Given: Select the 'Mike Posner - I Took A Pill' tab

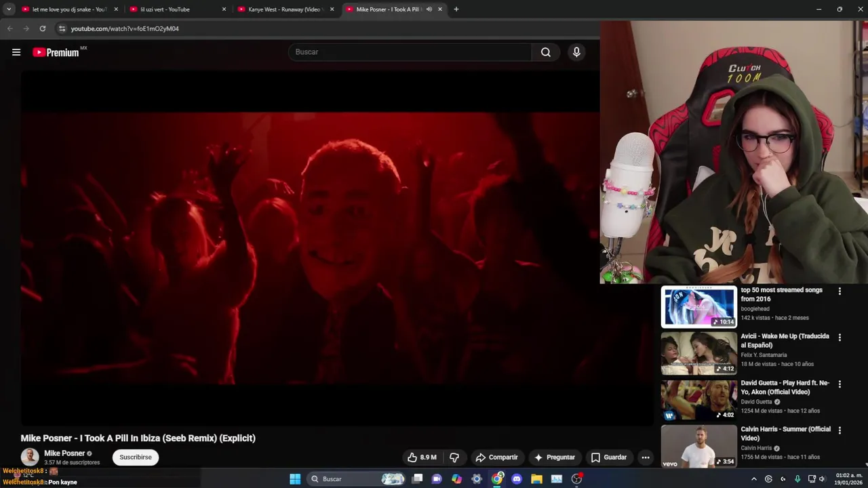Looking at the screenshot, I should (388, 9).
